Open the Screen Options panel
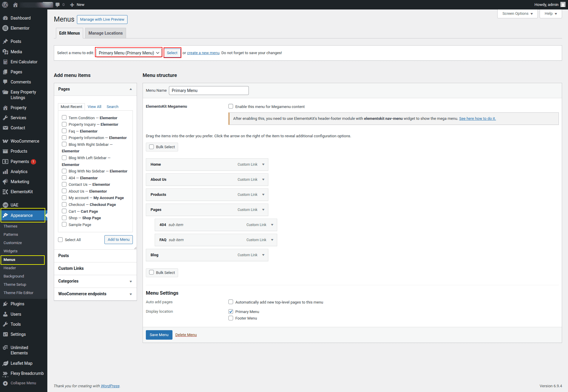The image size is (568, 392). (517, 14)
